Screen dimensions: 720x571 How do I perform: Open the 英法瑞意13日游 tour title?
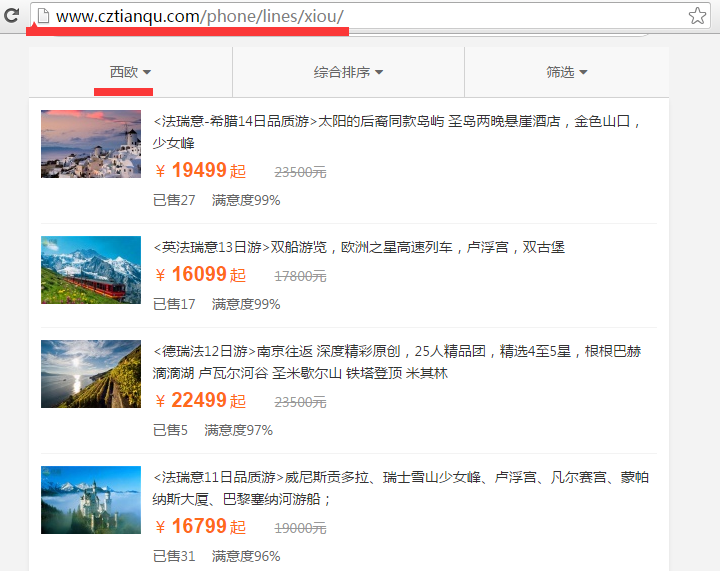359,247
